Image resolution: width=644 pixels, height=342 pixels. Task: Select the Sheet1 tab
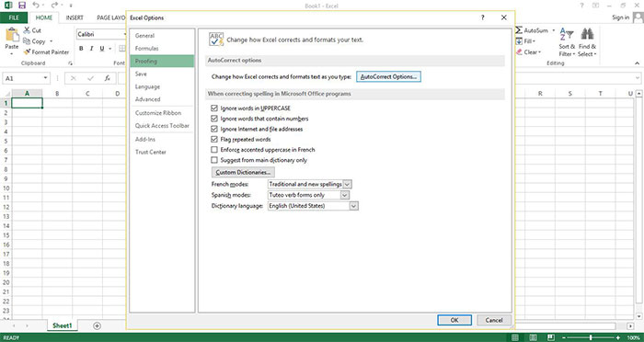click(x=62, y=325)
